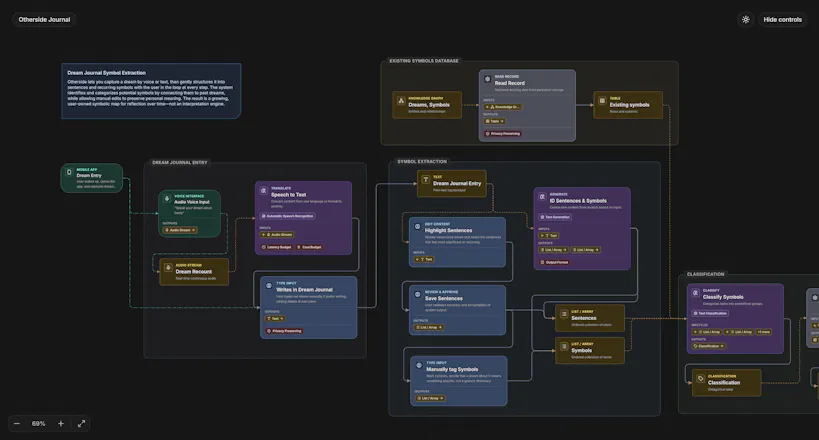The image size is (819, 440).
Task: Click the Classification group label
Action: click(706, 274)
